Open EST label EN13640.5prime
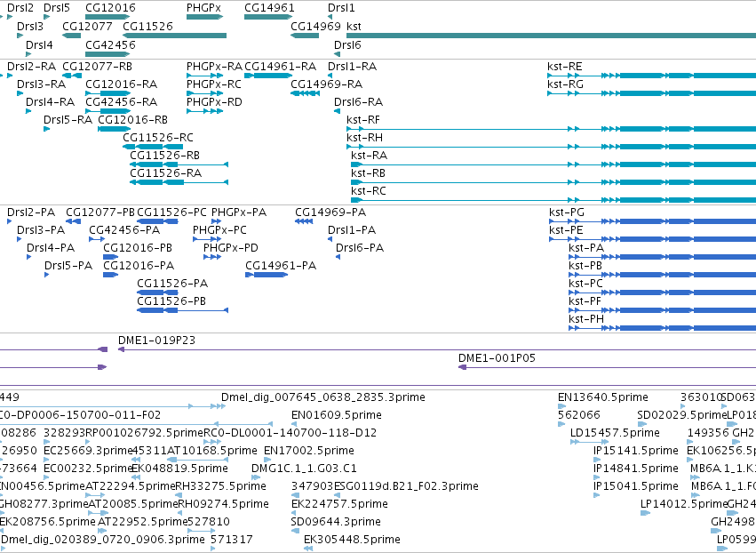The image size is (756, 553). 602,397
